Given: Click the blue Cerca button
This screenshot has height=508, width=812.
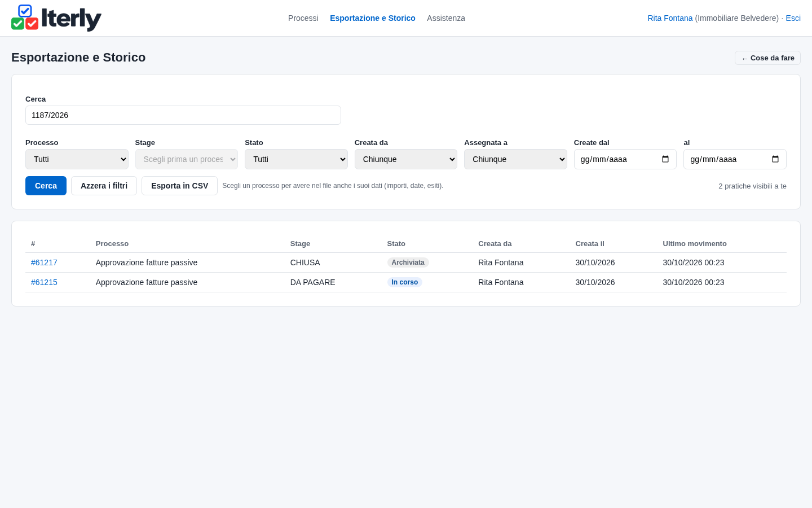Looking at the screenshot, I should pyautogui.click(x=46, y=186).
